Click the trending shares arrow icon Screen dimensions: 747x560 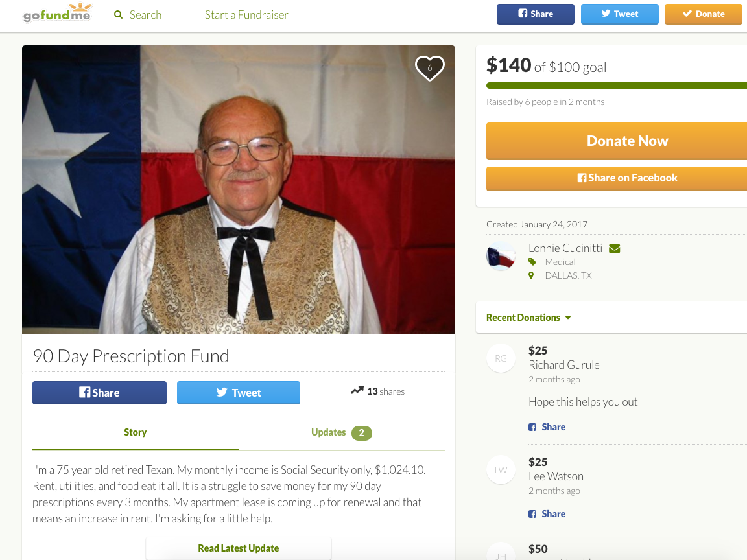(x=357, y=391)
